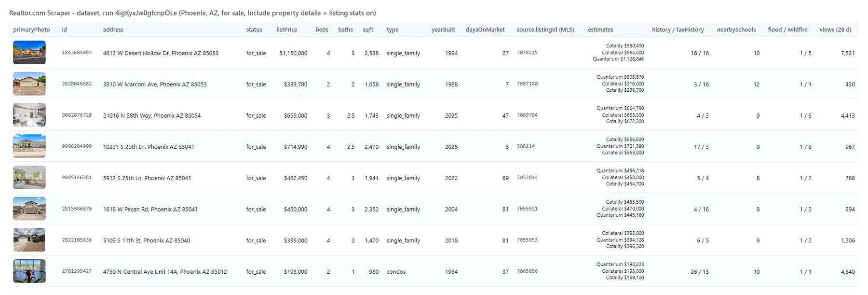Open photo thumbnail for 4750 N Central Ave
The width and height of the screenshot is (868, 295).
pos(29,271)
